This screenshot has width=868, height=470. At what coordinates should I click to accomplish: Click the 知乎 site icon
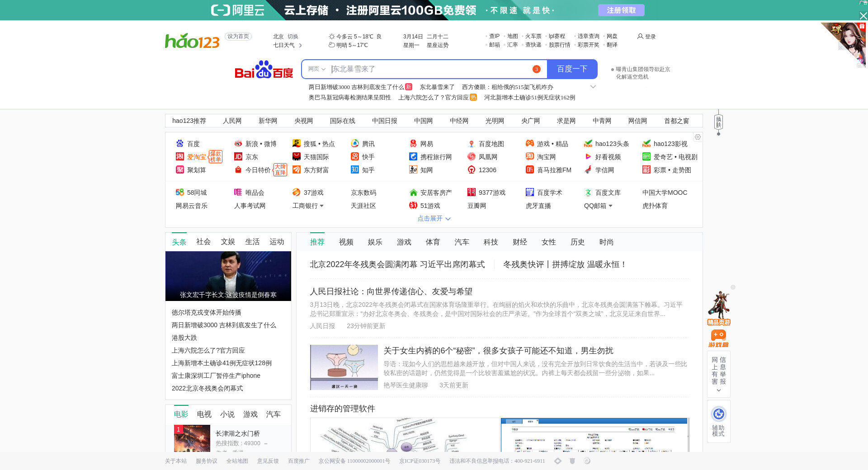click(x=355, y=170)
